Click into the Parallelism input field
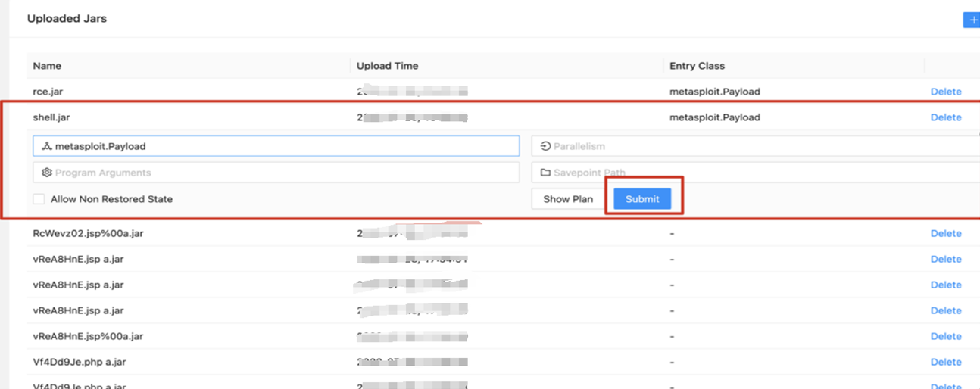The height and width of the screenshot is (389, 980). (756, 146)
